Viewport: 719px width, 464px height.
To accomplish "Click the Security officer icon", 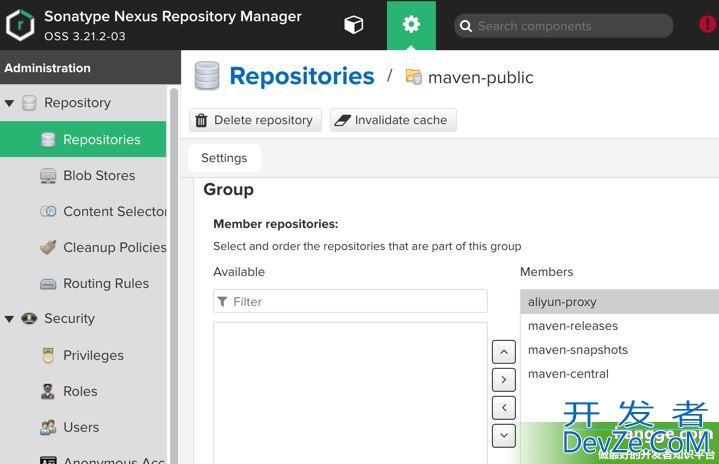I will tap(29, 318).
